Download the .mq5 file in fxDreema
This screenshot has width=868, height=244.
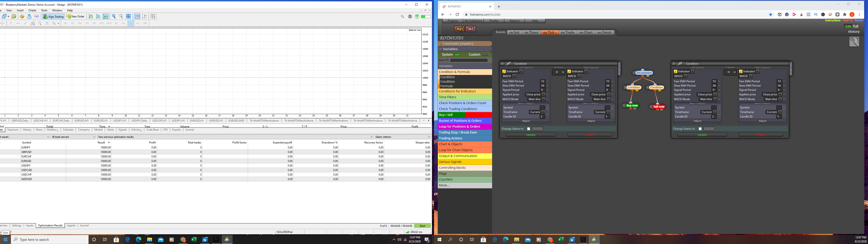pos(459,29)
